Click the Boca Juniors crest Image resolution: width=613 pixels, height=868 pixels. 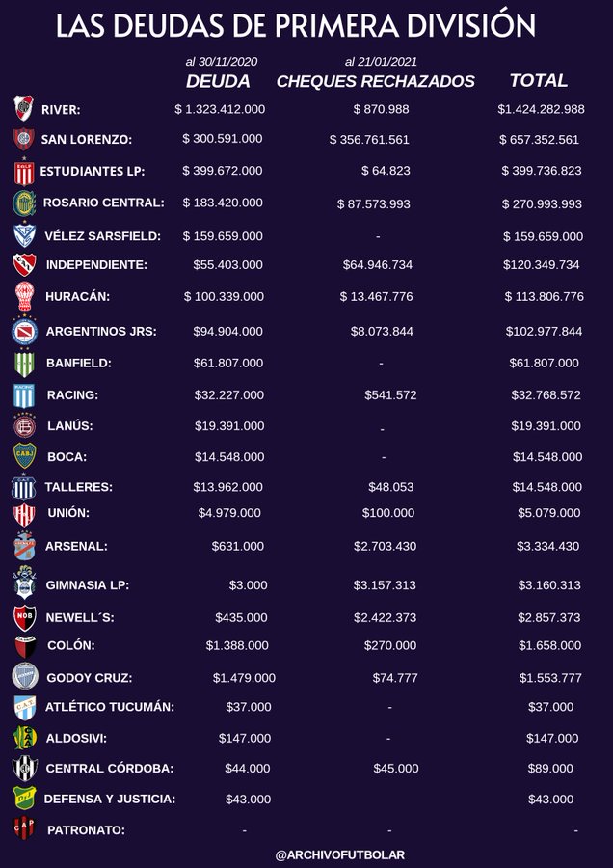click(23, 456)
